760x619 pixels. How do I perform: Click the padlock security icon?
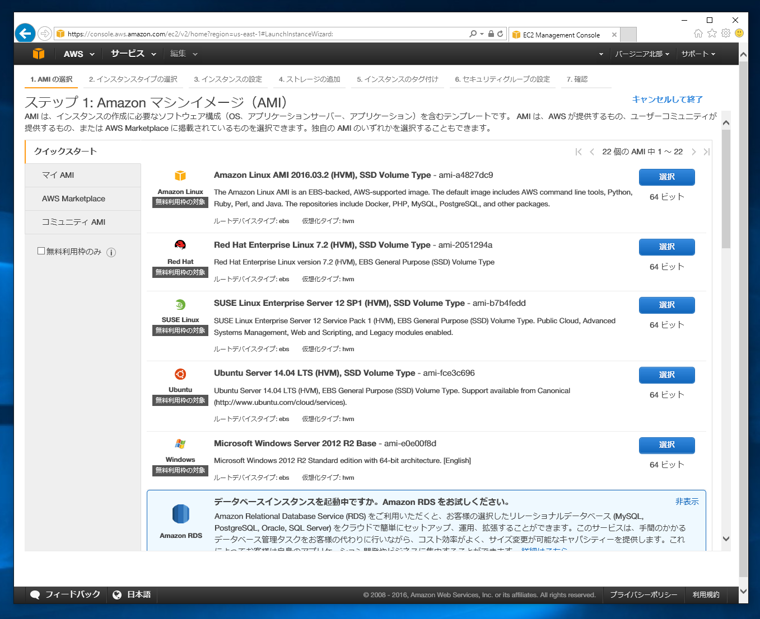coord(491,34)
